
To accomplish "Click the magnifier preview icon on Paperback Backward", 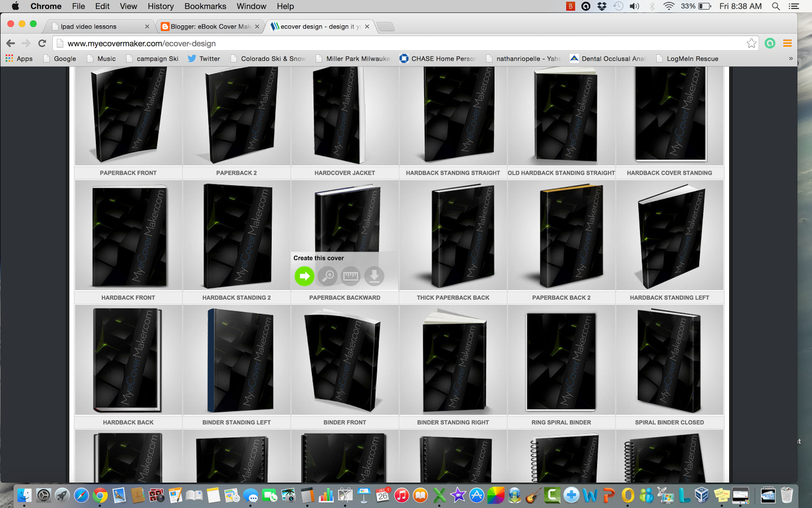I will pos(328,276).
